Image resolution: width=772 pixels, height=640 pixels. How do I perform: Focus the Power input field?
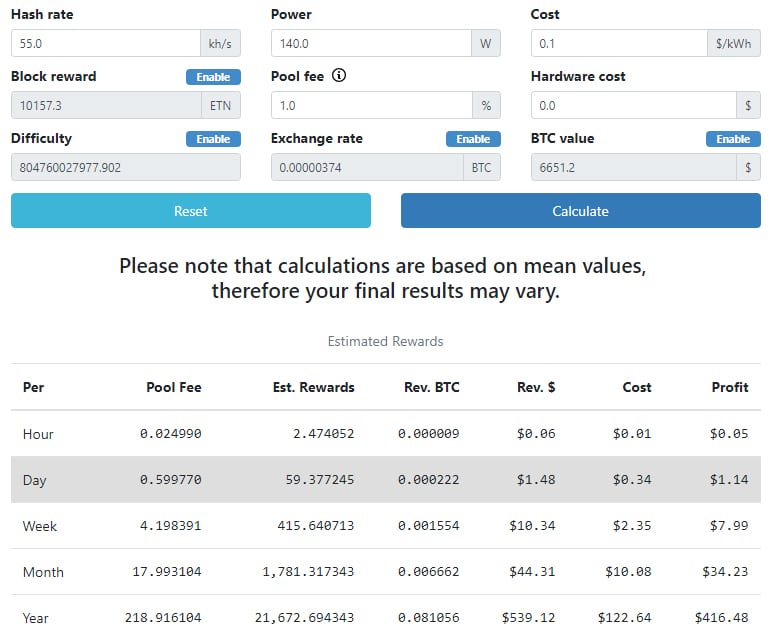[x=370, y=43]
